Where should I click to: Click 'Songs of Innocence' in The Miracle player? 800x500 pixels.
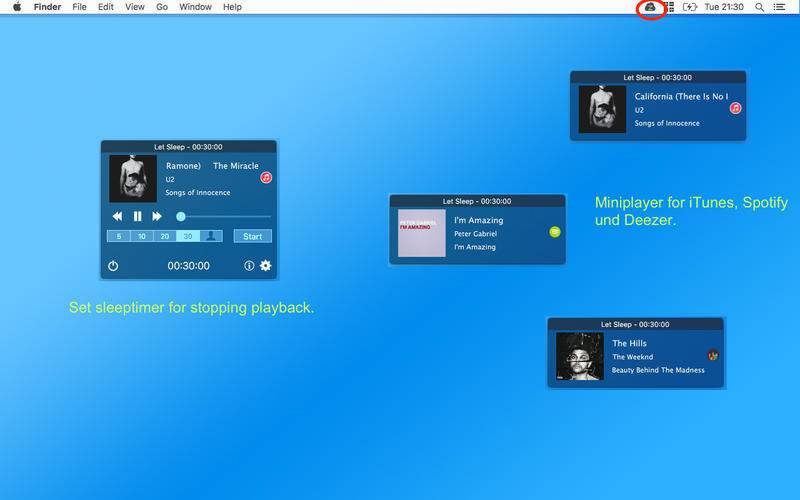coord(197,193)
